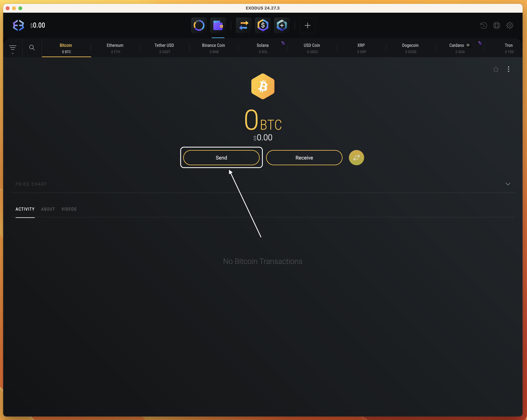Open the History clock icon
Screen dimensions: 527x420
[x=484, y=25]
